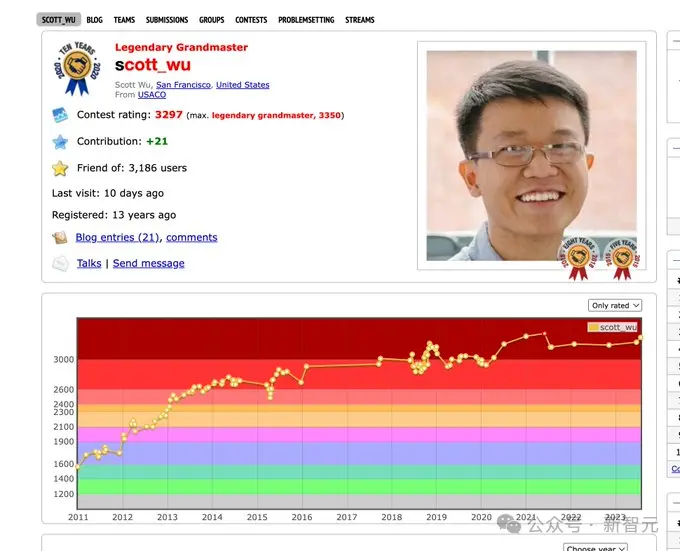Click the Send message link
Viewport: 680px width, 551px height.
pyautogui.click(x=148, y=264)
